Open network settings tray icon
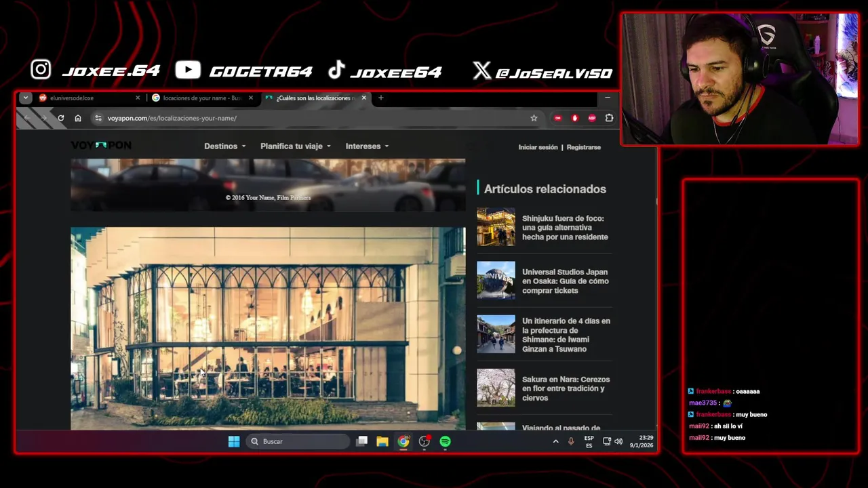Image resolution: width=868 pixels, height=488 pixels. coord(607,441)
